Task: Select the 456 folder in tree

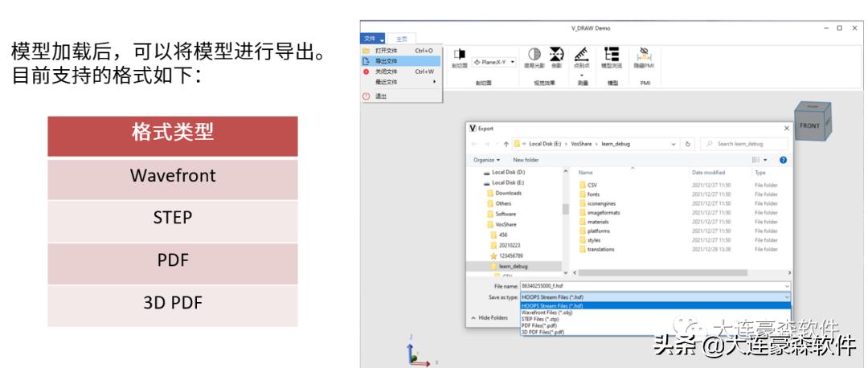Action: pyautogui.click(x=499, y=235)
